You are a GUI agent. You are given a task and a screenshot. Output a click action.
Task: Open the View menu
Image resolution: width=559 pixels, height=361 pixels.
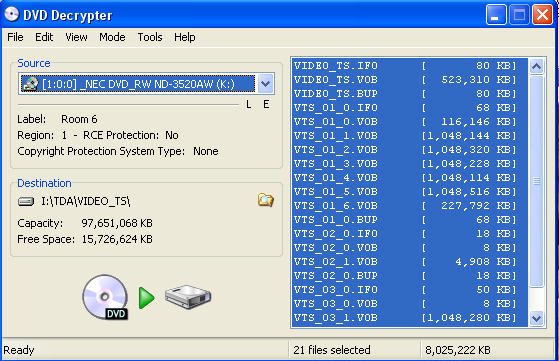(x=76, y=37)
